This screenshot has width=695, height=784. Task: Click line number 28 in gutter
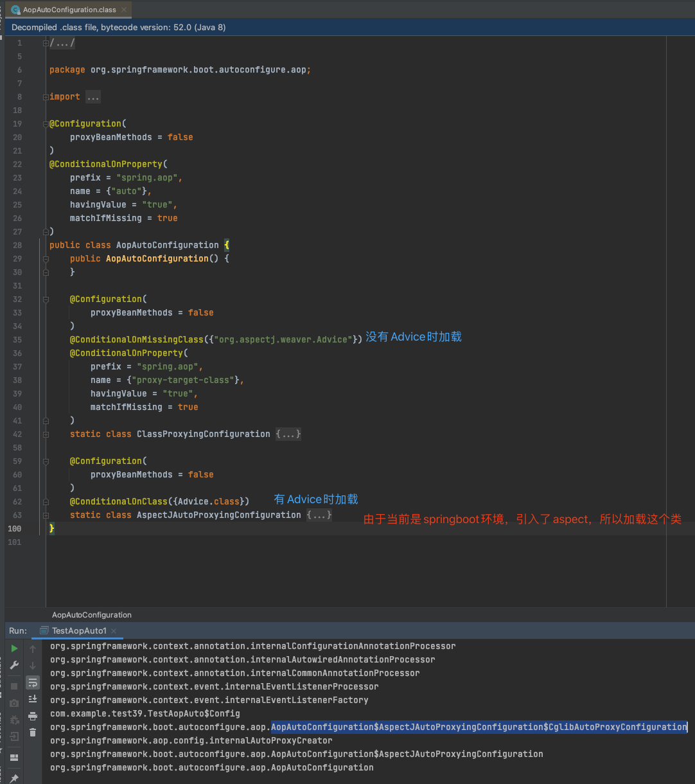[17, 245]
